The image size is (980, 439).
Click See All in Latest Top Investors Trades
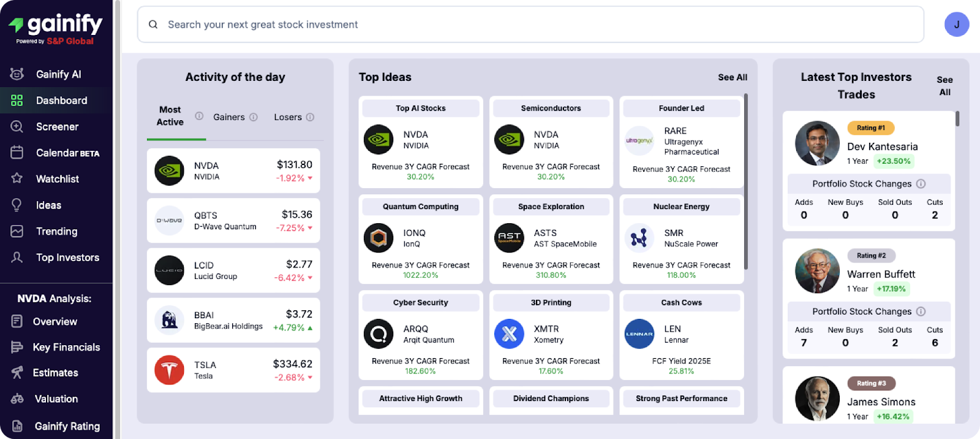click(x=944, y=86)
